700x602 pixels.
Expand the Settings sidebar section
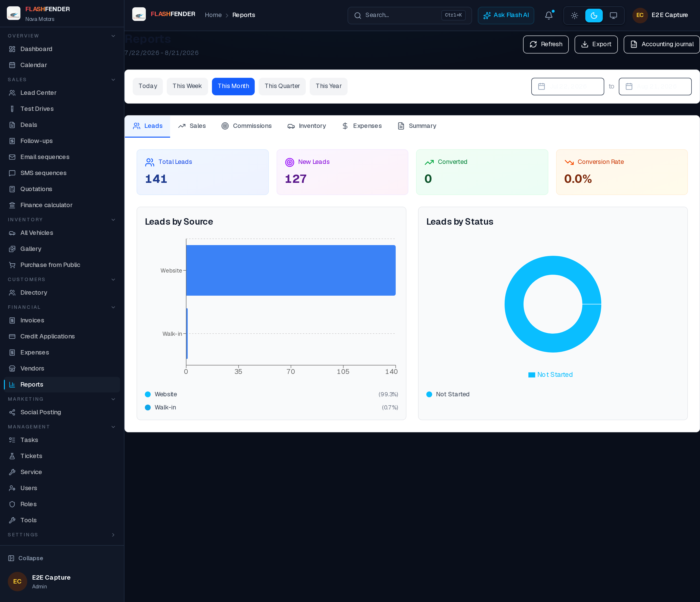(x=113, y=535)
